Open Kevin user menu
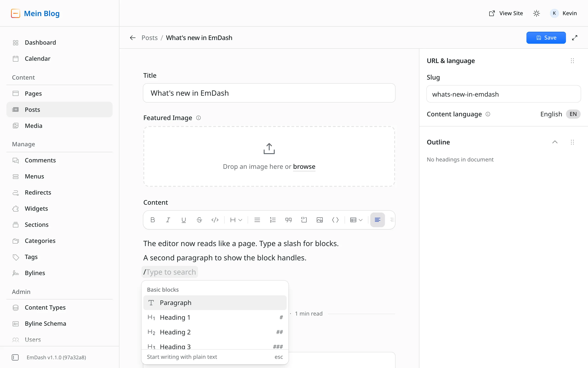 tap(563, 13)
